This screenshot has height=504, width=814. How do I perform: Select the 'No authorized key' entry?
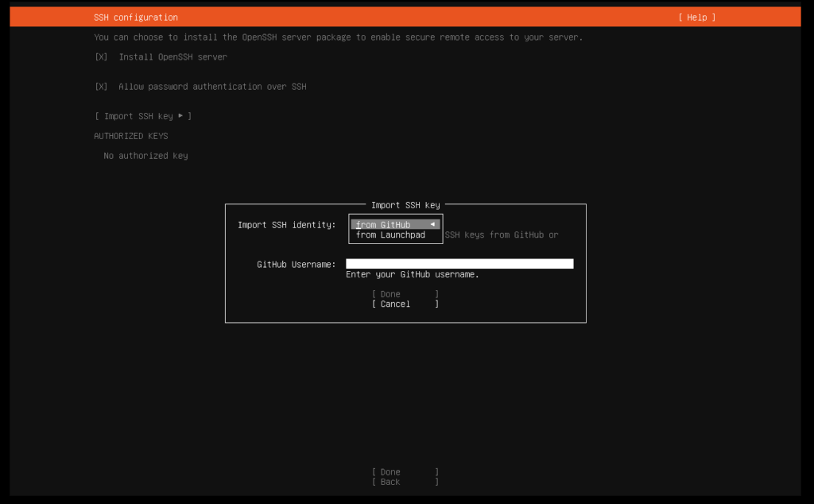tap(145, 156)
